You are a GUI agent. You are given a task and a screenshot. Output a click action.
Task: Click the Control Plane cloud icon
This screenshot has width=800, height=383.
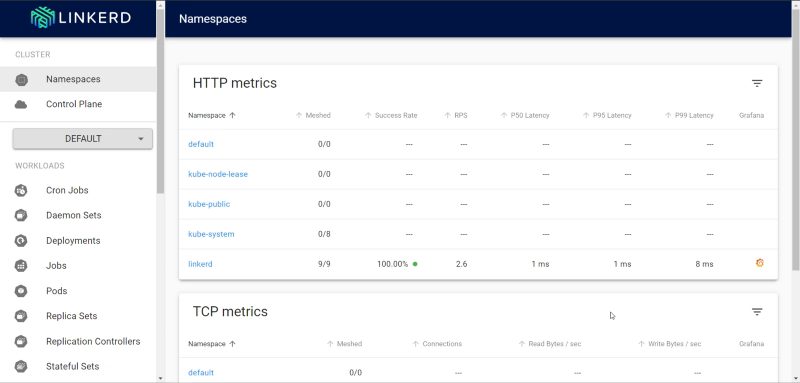click(21, 104)
